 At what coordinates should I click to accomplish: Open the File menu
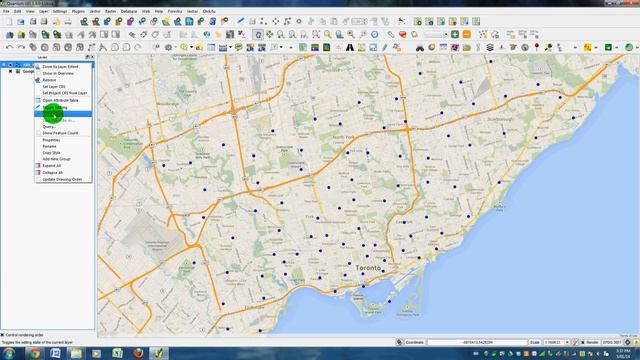tap(6, 11)
